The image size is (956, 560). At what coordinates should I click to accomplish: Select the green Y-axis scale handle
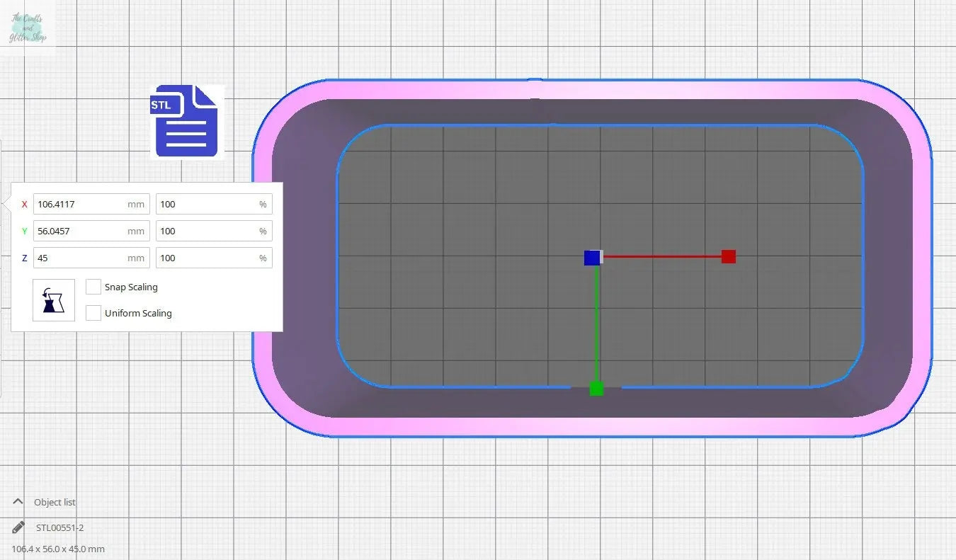pyautogui.click(x=596, y=389)
